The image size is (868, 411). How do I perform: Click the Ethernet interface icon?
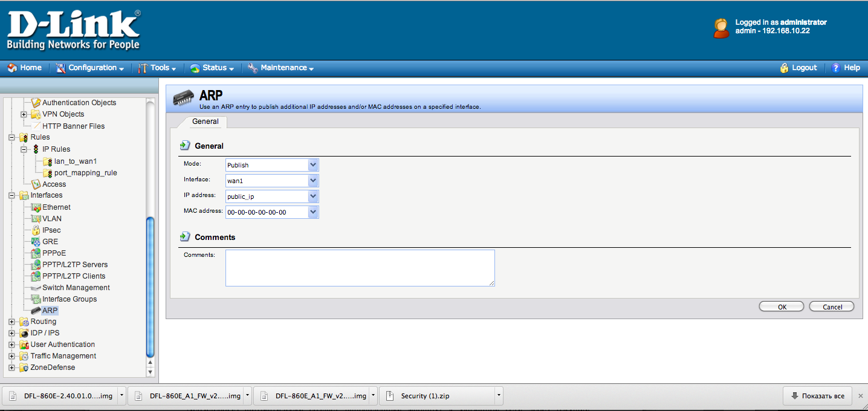point(36,207)
